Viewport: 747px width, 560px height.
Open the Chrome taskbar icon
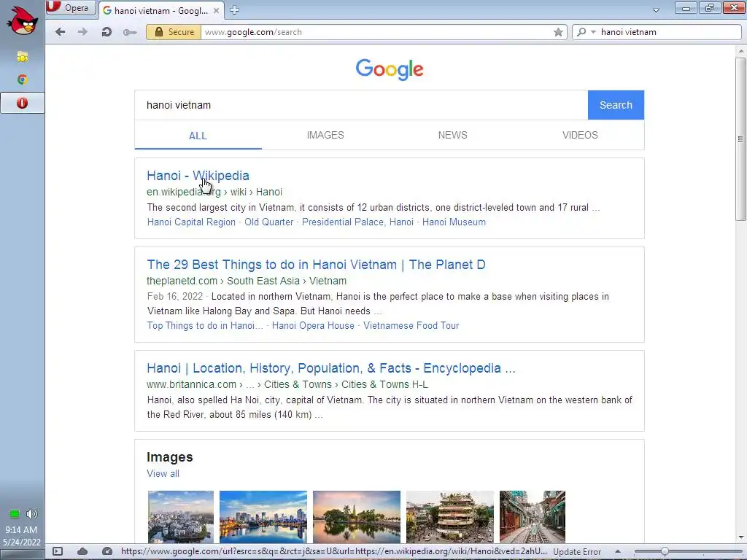pyautogui.click(x=23, y=79)
